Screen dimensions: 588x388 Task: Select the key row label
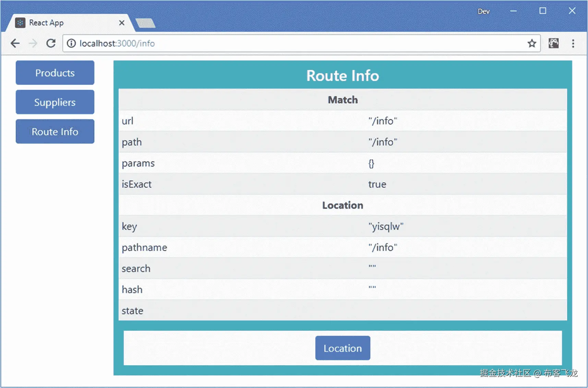click(x=129, y=227)
